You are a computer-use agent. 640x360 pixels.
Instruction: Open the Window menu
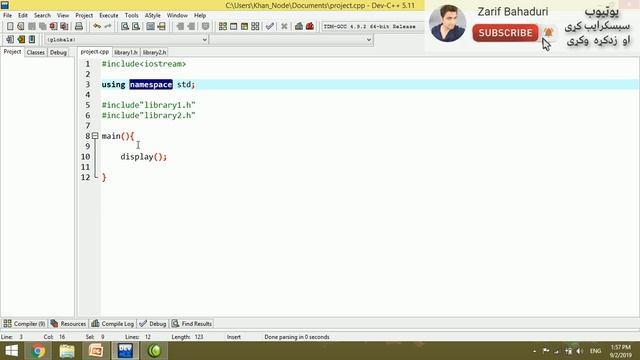click(x=177, y=15)
